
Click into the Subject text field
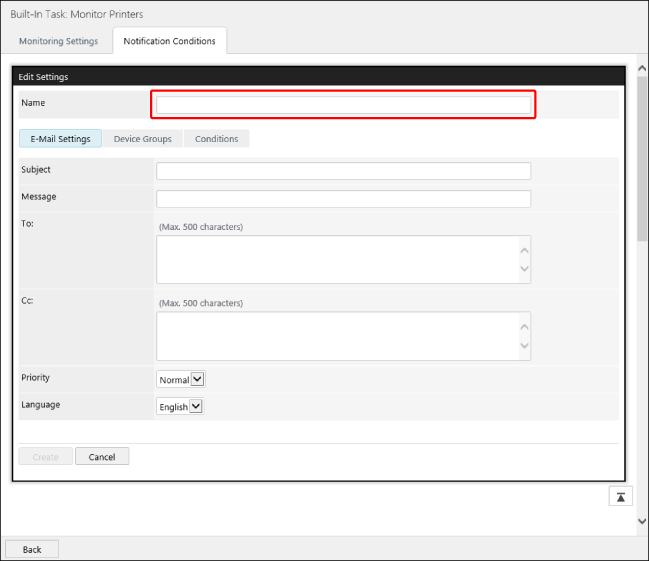click(x=343, y=171)
